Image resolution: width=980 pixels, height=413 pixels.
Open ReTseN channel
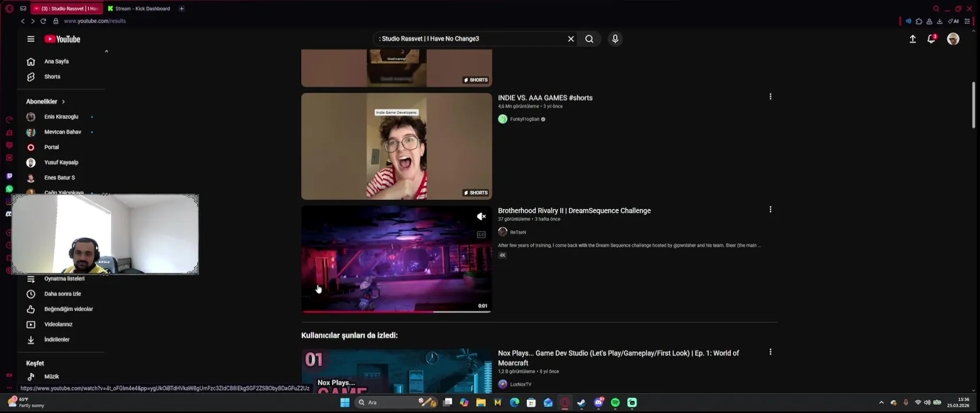click(518, 232)
